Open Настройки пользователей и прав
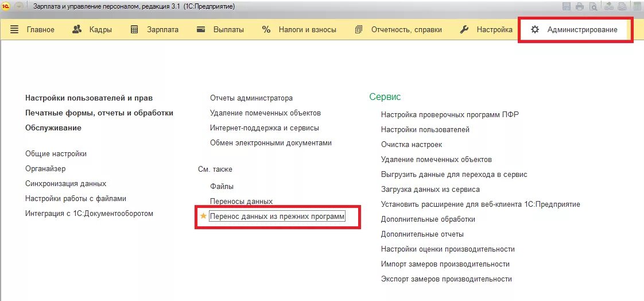This screenshot has width=644, height=301. point(89,98)
